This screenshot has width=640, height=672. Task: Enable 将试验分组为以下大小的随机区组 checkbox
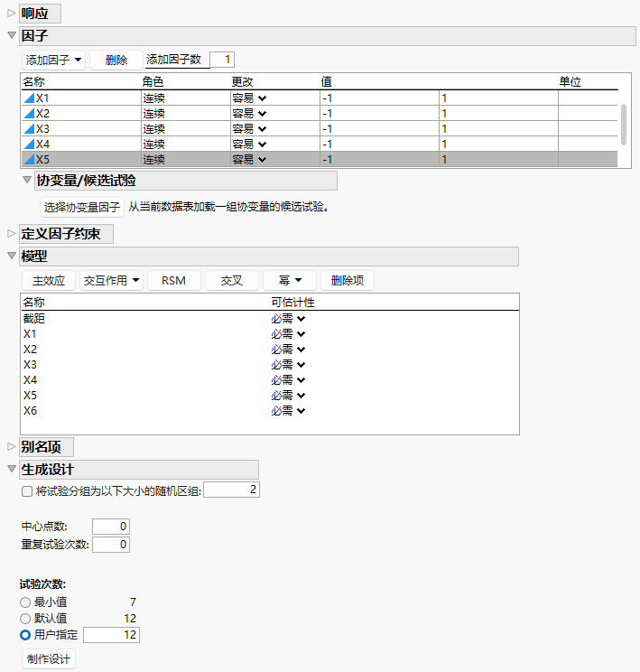27,491
